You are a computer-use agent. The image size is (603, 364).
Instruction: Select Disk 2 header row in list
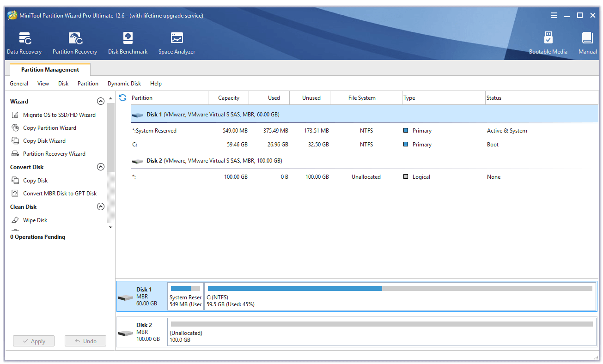coord(364,161)
